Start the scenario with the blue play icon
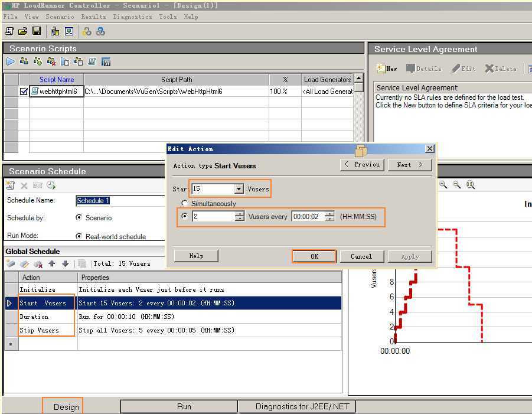The height and width of the screenshot is (414, 532). (x=11, y=61)
